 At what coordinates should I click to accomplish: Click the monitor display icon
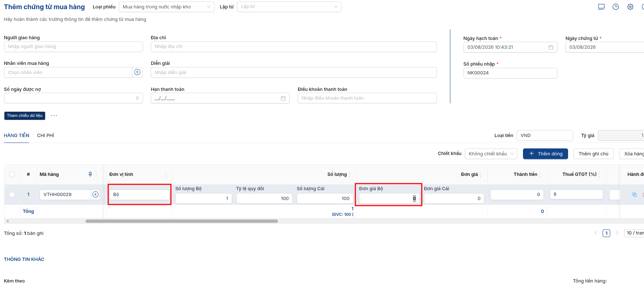[601, 7]
